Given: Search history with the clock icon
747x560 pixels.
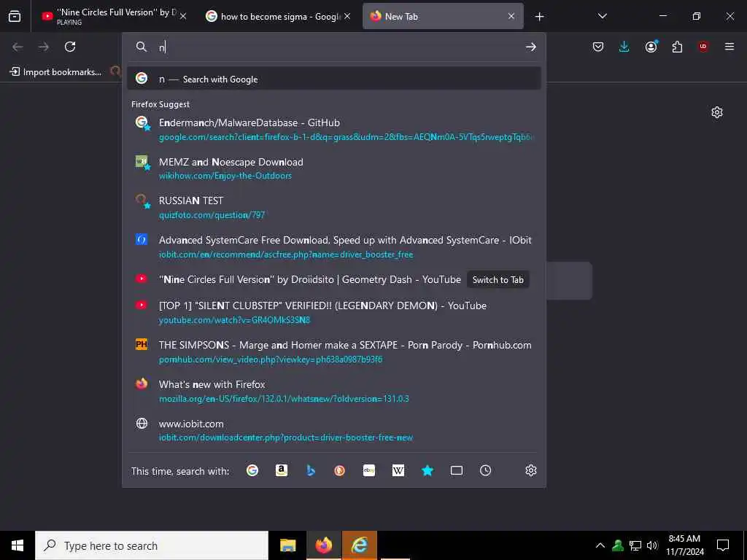Looking at the screenshot, I should click(x=485, y=470).
